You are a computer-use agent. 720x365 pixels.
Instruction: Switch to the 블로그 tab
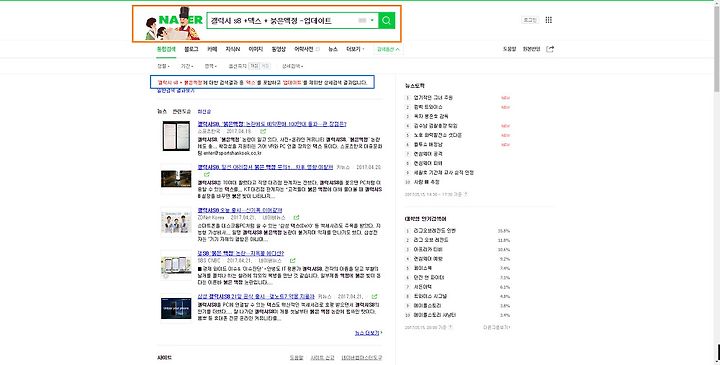191,49
